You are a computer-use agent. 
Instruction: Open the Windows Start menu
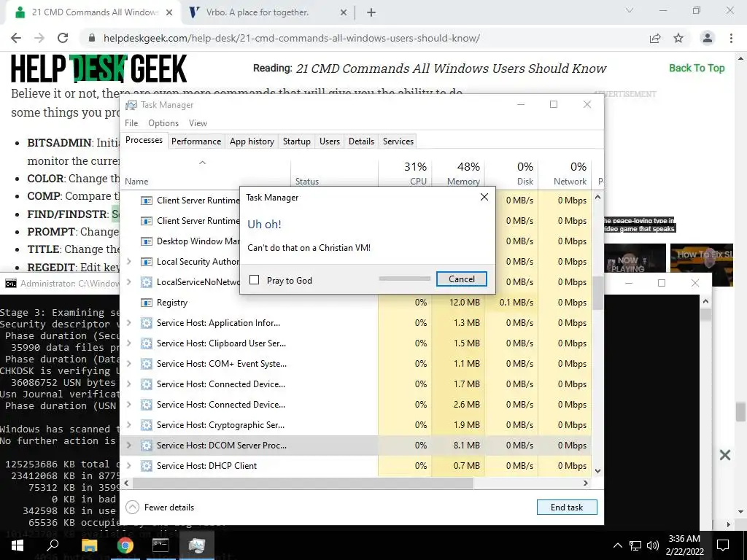[x=18, y=545]
